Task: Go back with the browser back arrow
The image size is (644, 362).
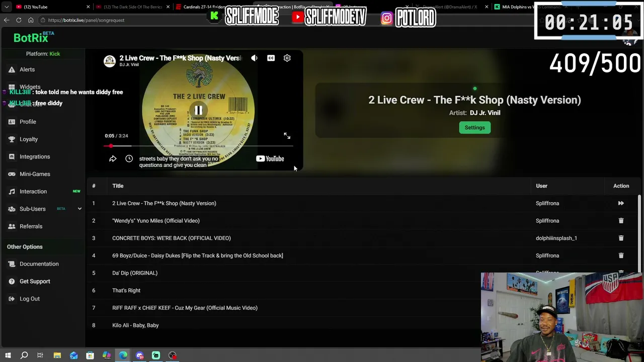Action: [7, 20]
